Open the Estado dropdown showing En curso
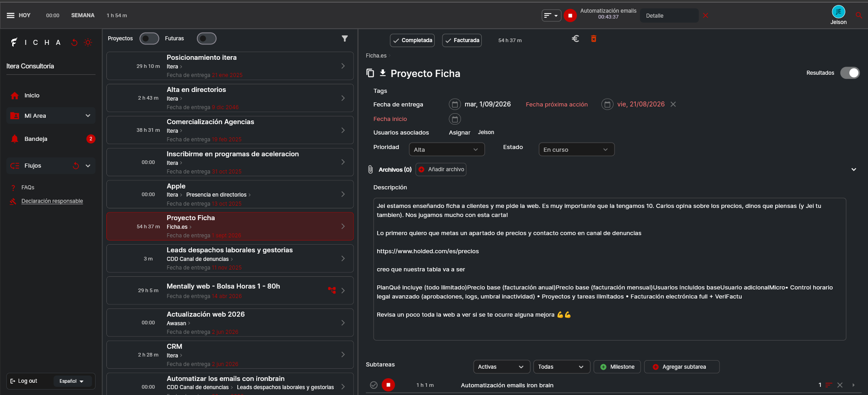This screenshot has width=868, height=395. tap(576, 149)
